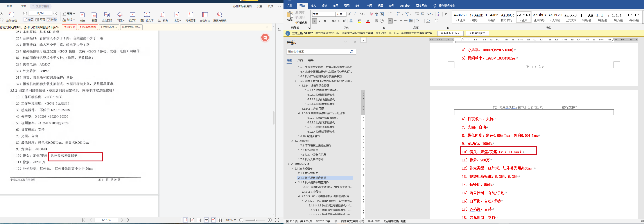Increase indent in Word paragraph group

coord(422,14)
